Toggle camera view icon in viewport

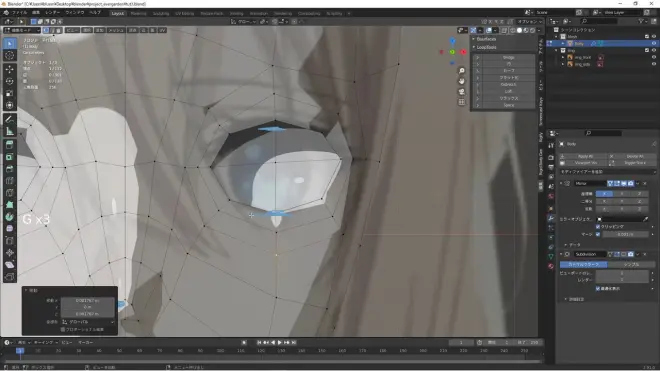462,91
